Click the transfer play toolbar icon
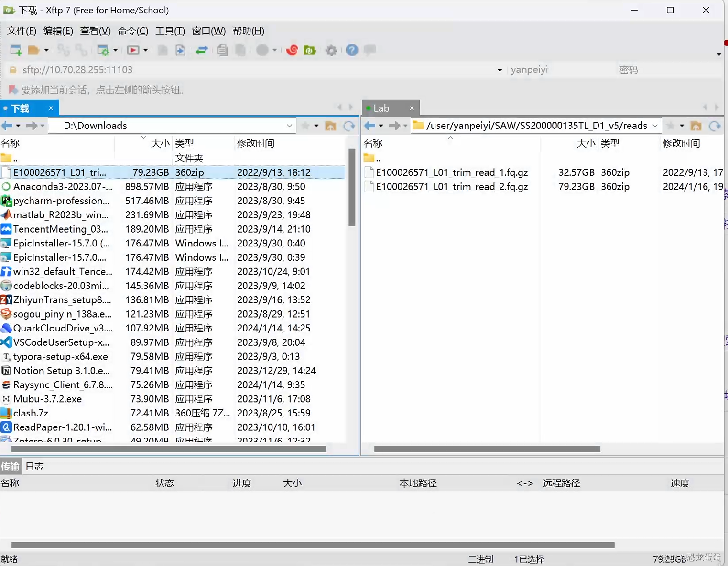Image resolution: width=728 pixels, height=566 pixels. pos(133,50)
